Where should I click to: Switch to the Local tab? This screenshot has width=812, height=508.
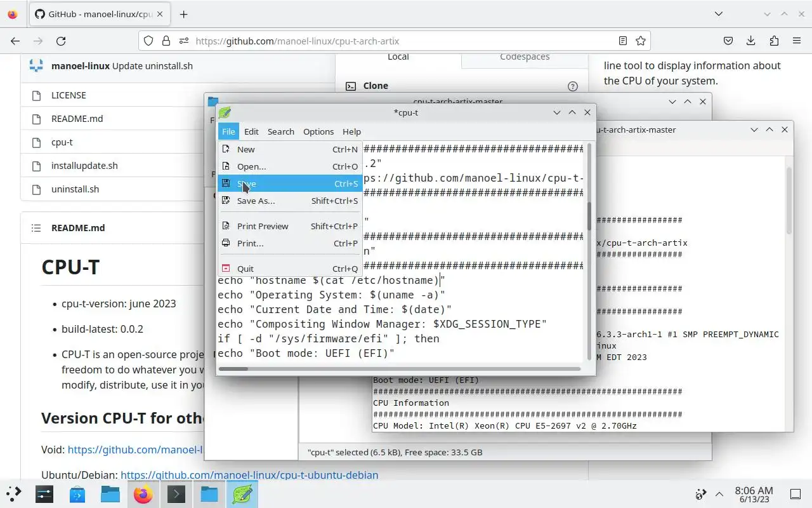[398, 57]
